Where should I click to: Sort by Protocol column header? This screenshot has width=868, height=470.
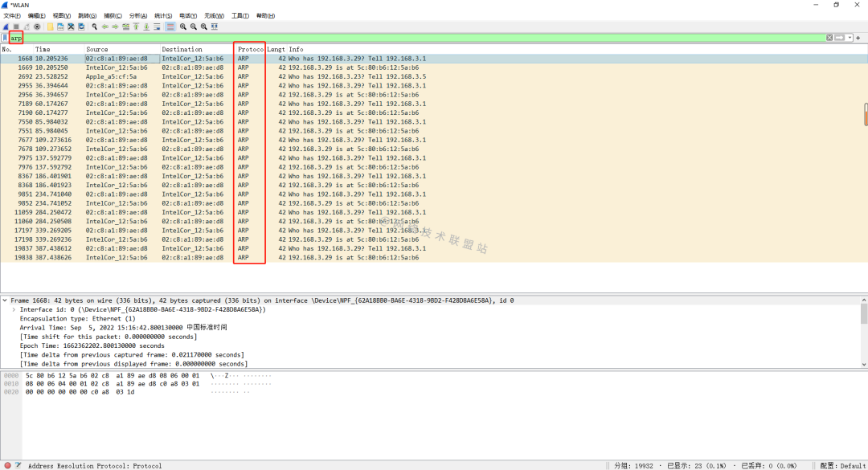coord(250,49)
